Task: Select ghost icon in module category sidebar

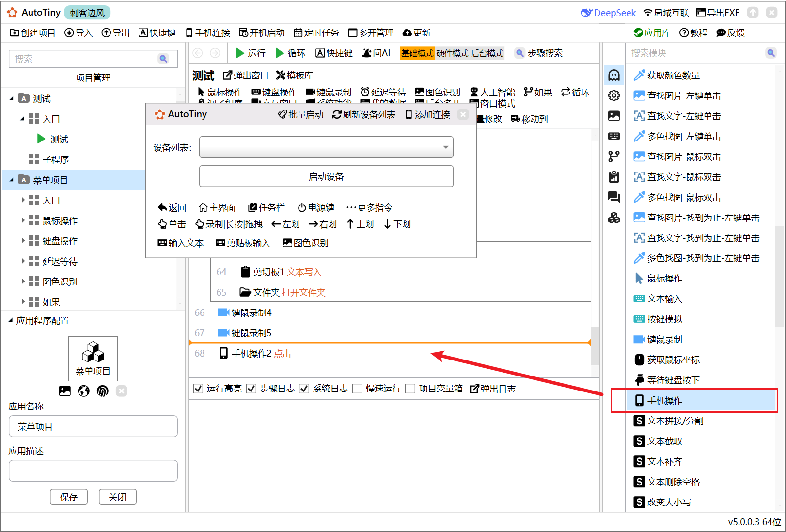Action: click(614, 76)
